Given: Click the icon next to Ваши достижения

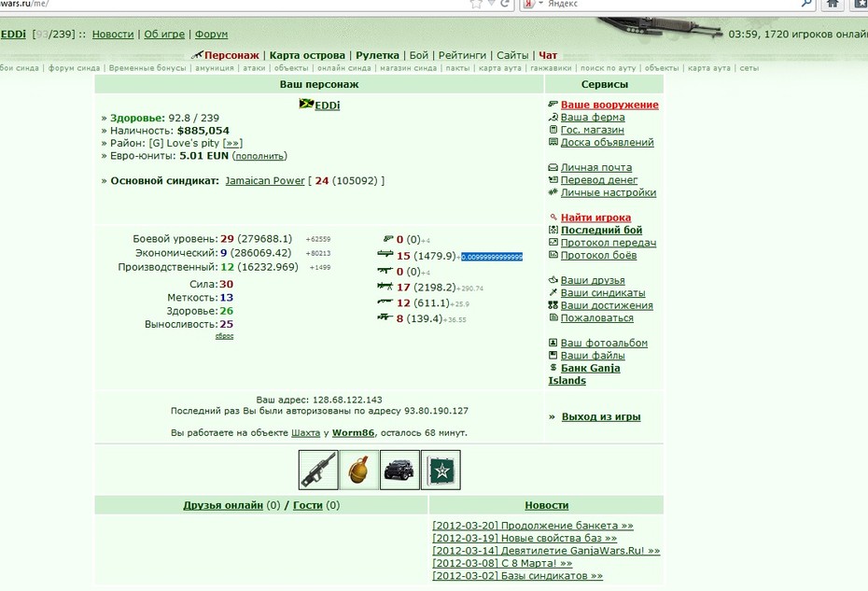Looking at the screenshot, I should coord(553,305).
